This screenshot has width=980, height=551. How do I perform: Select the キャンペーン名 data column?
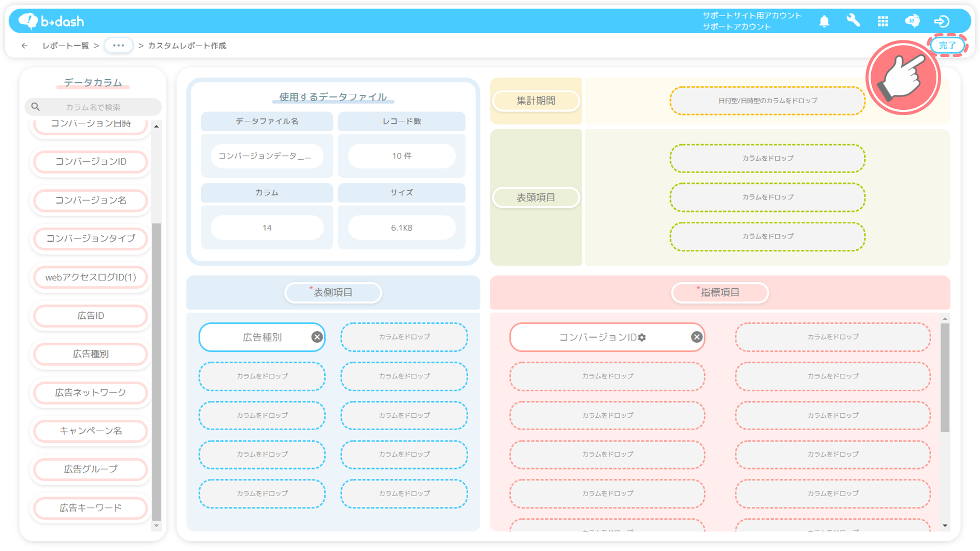tap(91, 431)
